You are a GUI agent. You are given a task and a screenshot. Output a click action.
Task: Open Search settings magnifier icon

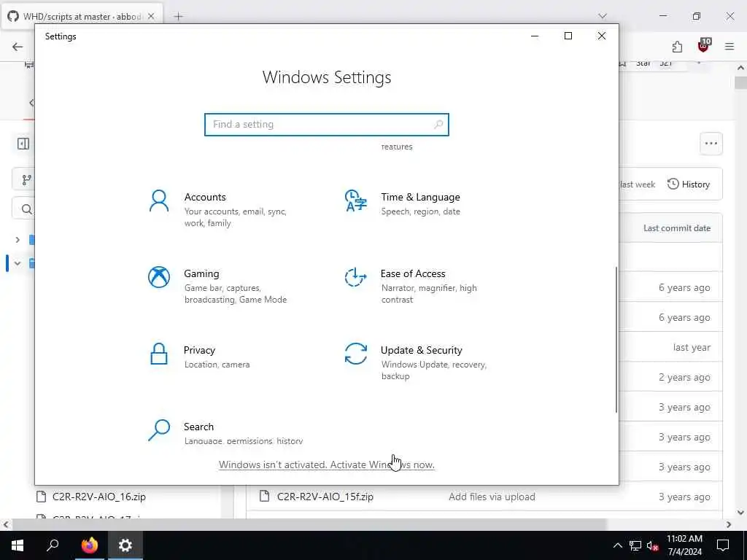point(158,430)
